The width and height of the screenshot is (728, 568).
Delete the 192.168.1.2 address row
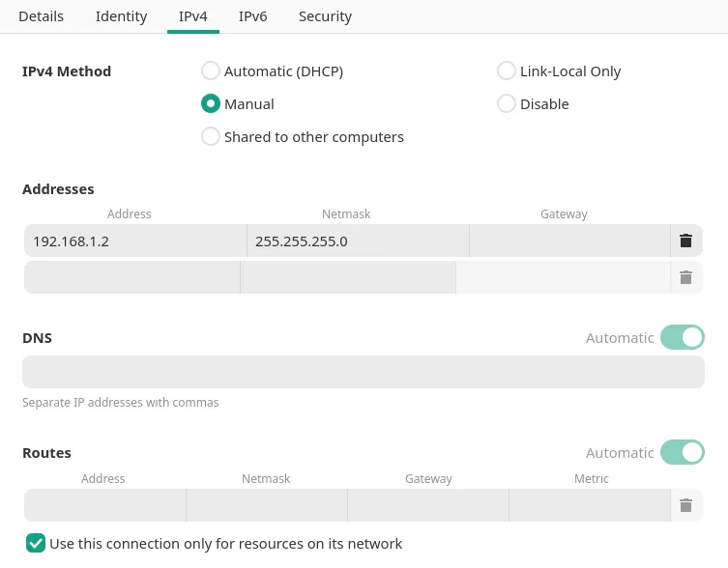pyautogui.click(x=685, y=241)
